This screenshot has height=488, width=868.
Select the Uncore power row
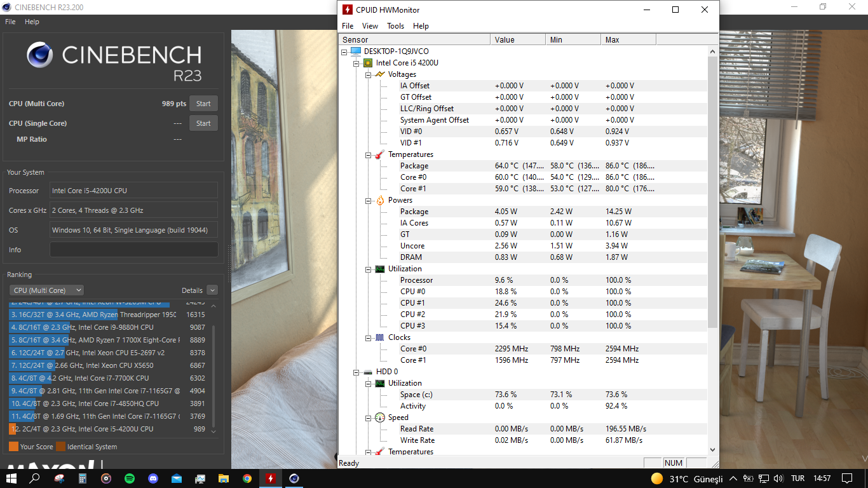tap(523, 246)
